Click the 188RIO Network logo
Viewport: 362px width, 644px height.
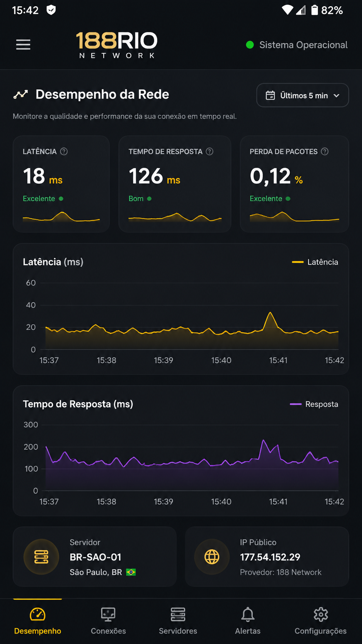117,45
